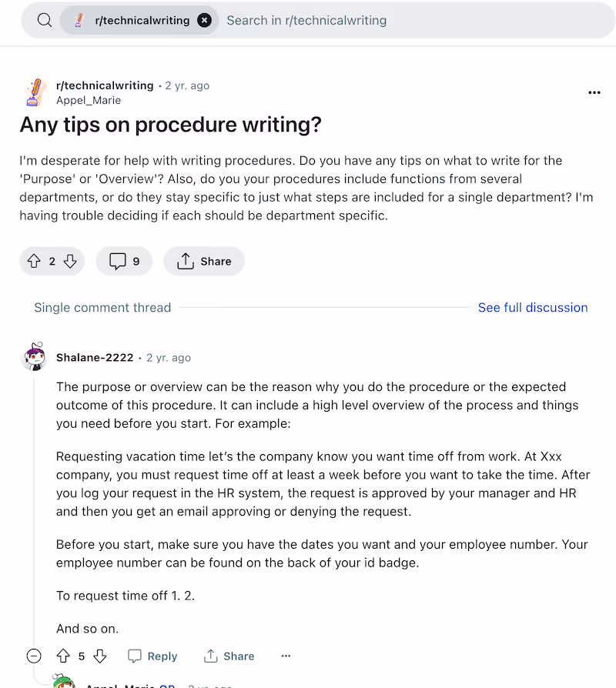This screenshot has height=688, width=616.
Task: Upvote Shalane-2222's comment
Action: tap(63, 656)
